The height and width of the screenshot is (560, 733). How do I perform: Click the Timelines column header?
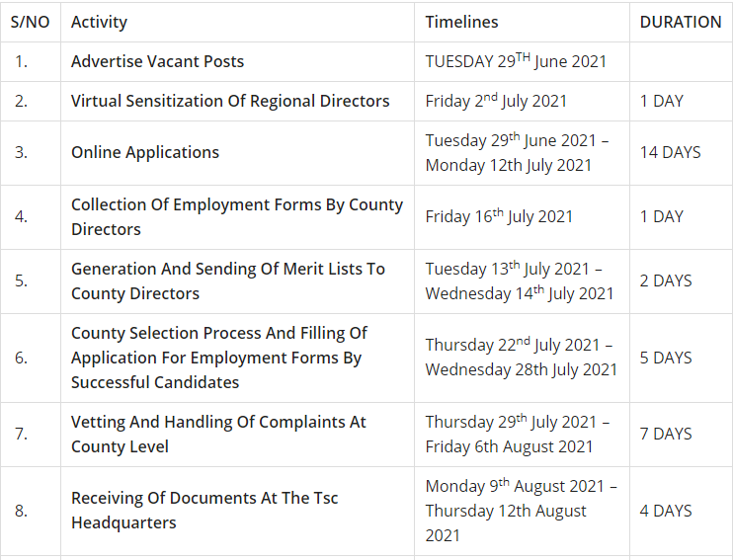point(461,22)
